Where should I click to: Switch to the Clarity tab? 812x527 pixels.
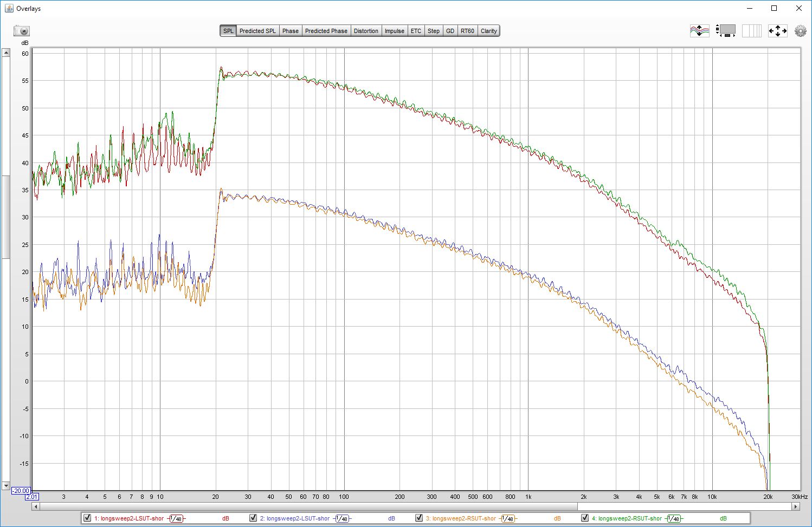coord(489,31)
